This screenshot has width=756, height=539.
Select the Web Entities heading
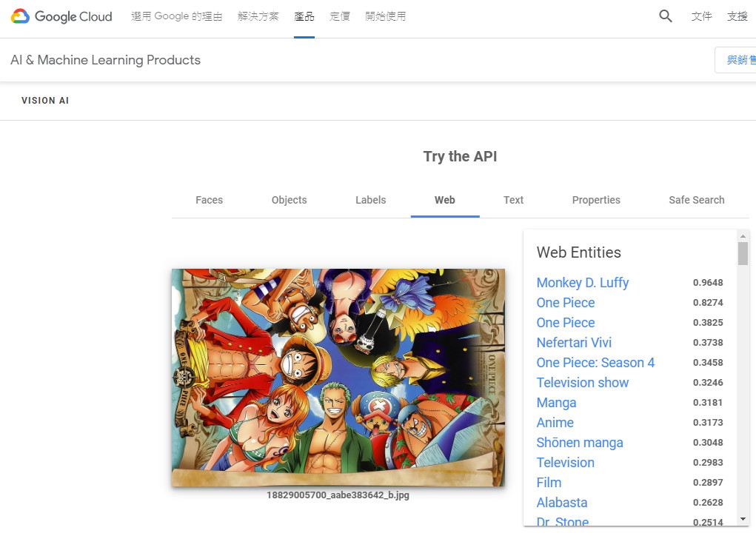coord(578,252)
